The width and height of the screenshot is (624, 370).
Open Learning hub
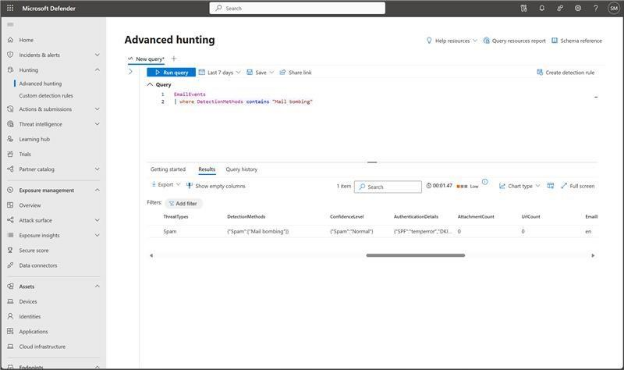pos(34,139)
